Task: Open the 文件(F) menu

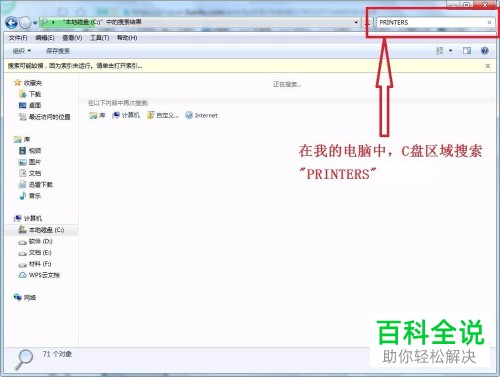Action: tap(18, 38)
